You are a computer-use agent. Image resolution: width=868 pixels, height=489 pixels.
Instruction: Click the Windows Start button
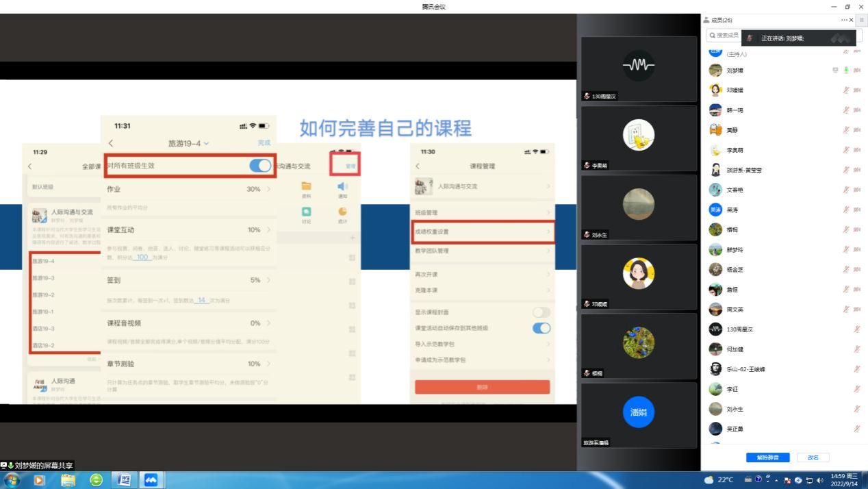pos(12,480)
